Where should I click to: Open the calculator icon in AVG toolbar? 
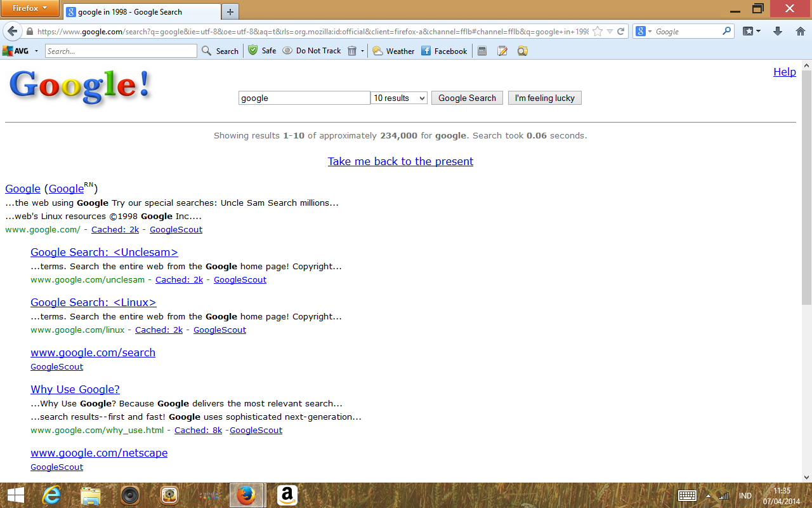click(x=482, y=51)
